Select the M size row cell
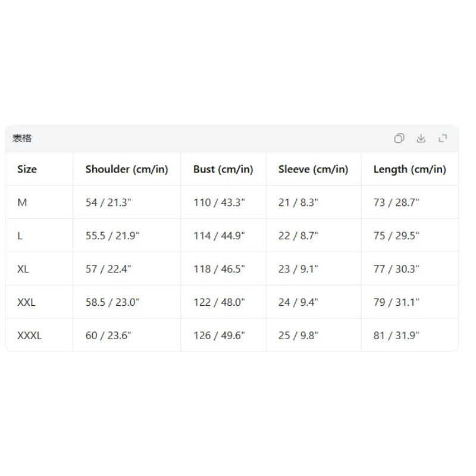The image size is (476, 476). [39, 202]
